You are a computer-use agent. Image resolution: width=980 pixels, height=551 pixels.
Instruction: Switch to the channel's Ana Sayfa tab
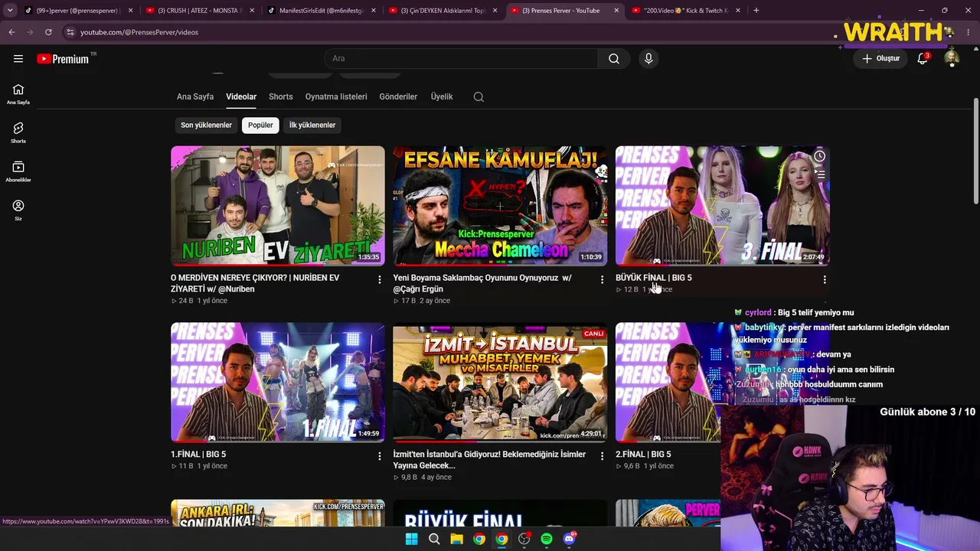[x=195, y=97]
